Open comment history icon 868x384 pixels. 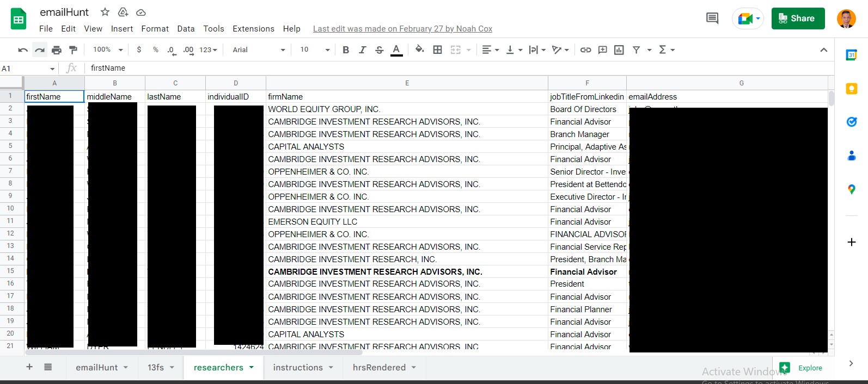click(x=712, y=18)
